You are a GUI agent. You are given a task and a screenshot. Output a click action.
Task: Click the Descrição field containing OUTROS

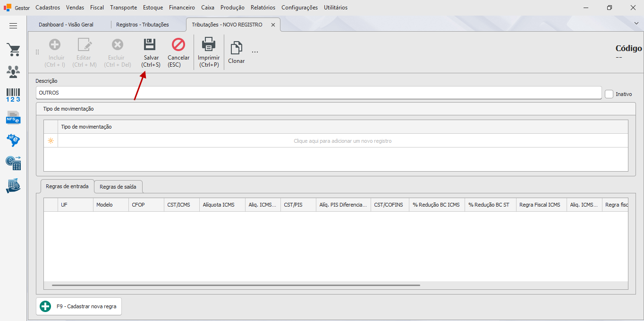coord(319,93)
